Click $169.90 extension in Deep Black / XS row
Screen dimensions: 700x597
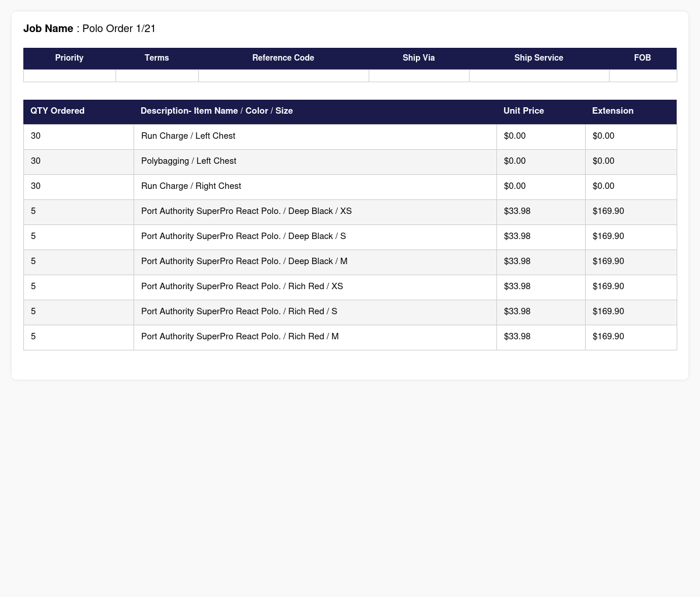coord(608,211)
